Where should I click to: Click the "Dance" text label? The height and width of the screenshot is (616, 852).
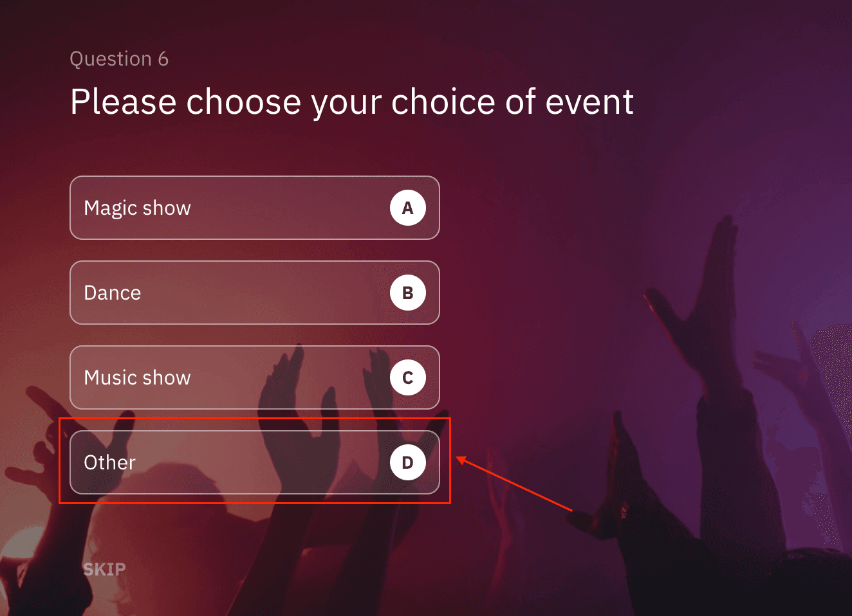click(x=113, y=293)
